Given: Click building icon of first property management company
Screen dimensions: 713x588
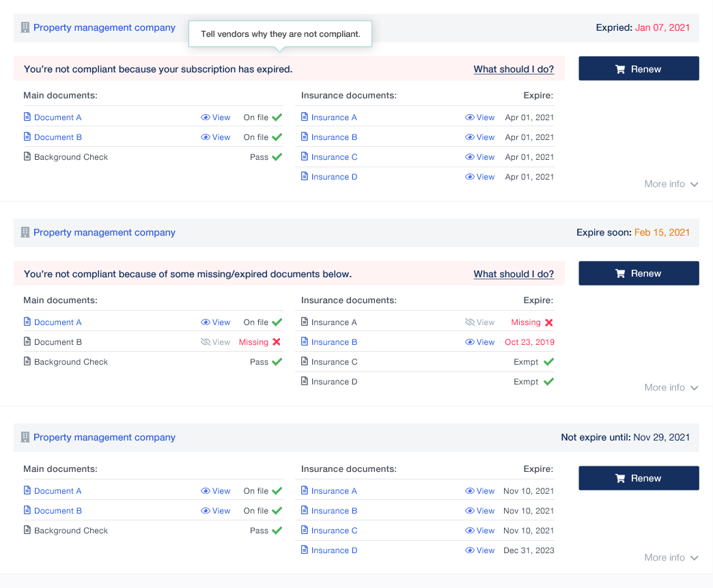Looking at the screenshot, I should [25, 28].
